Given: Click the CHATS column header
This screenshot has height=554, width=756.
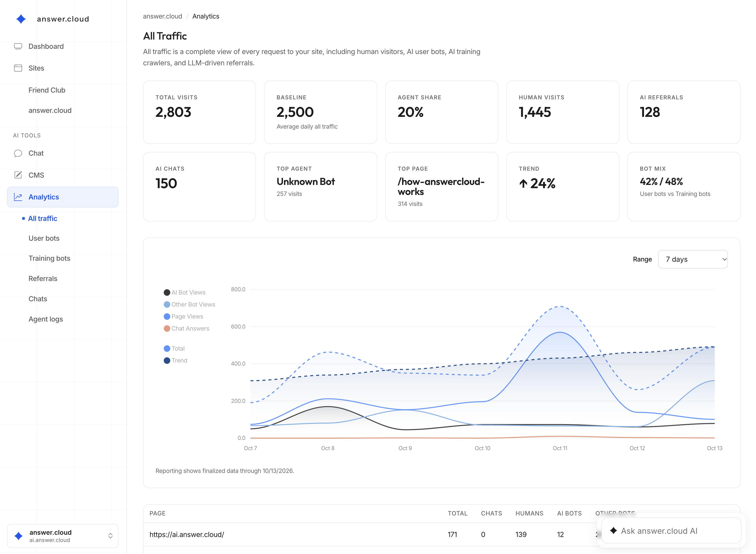Looking at the screenshot, I should click(491, 513).
